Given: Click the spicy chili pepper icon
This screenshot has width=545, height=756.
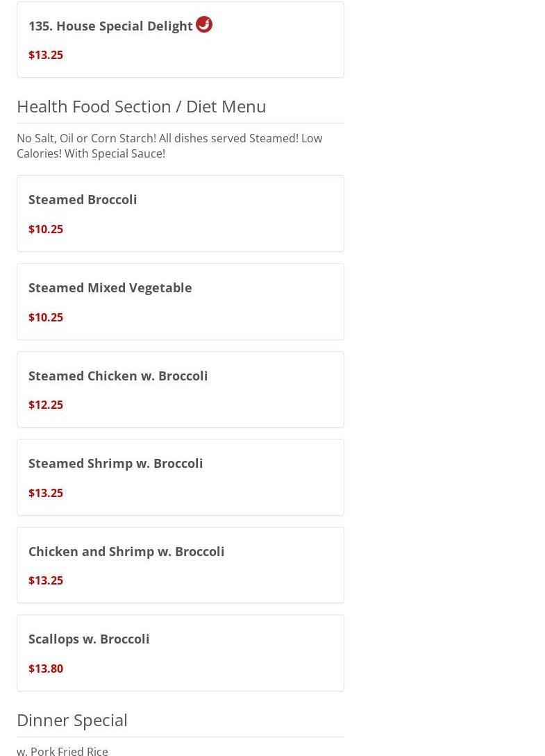Looking at the screenshot, I should pyautogui.click(x=204, y=24).
